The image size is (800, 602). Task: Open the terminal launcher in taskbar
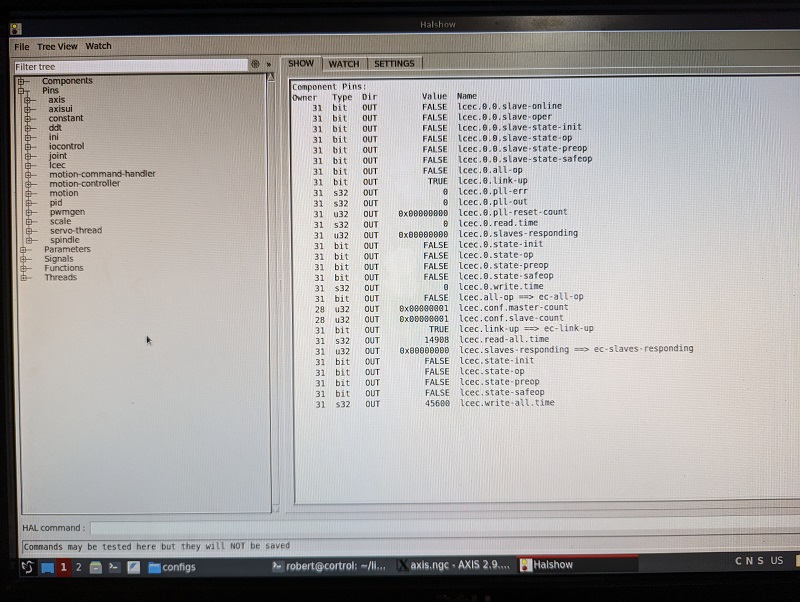click(x=114, y=567)
